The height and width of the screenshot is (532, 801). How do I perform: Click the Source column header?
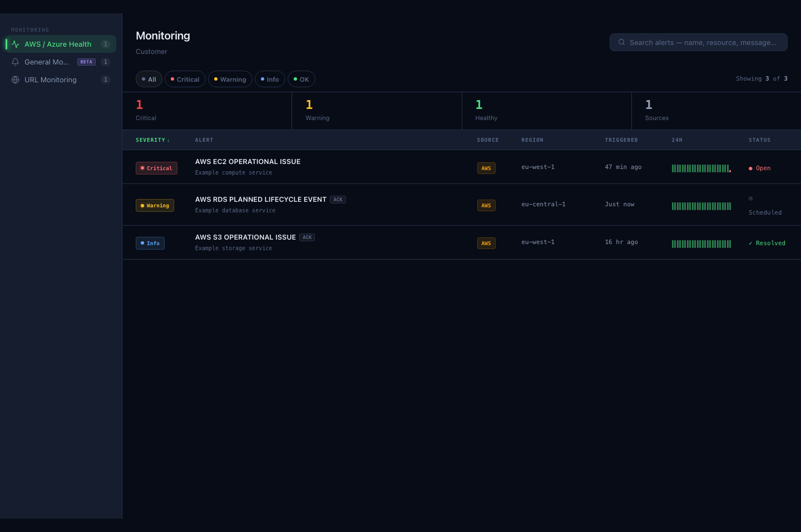tap(488, 140)
